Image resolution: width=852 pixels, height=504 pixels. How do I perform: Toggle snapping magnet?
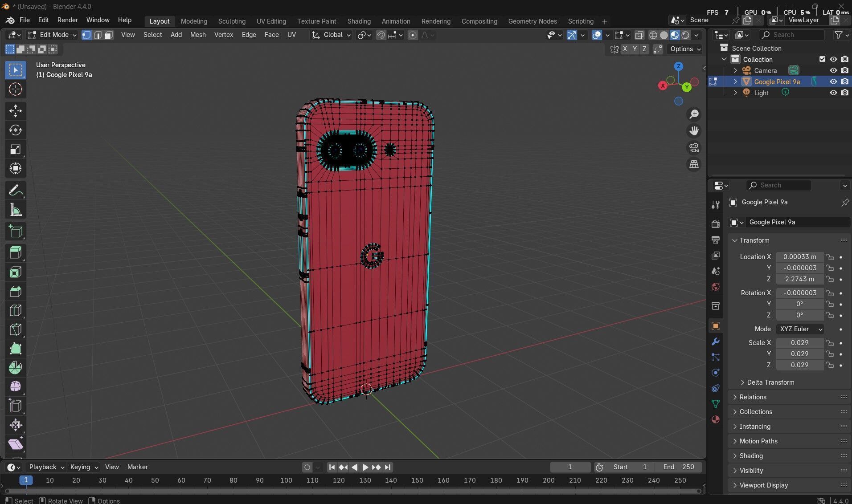click(381, 35)
